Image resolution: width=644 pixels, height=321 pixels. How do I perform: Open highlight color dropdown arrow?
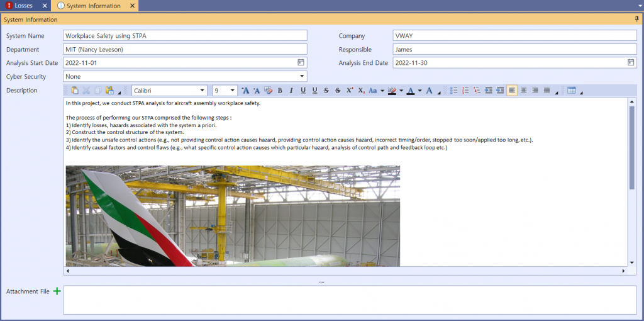click(x=401, y=91)
